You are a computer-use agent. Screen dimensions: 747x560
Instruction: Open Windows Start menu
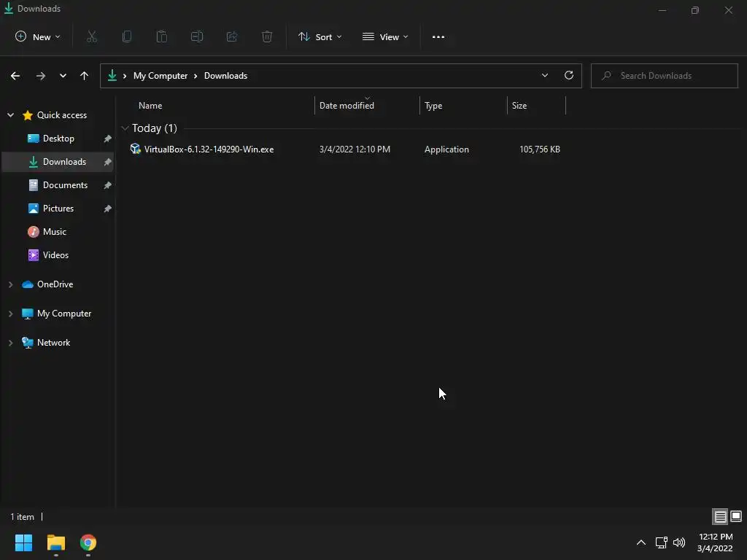24,542
